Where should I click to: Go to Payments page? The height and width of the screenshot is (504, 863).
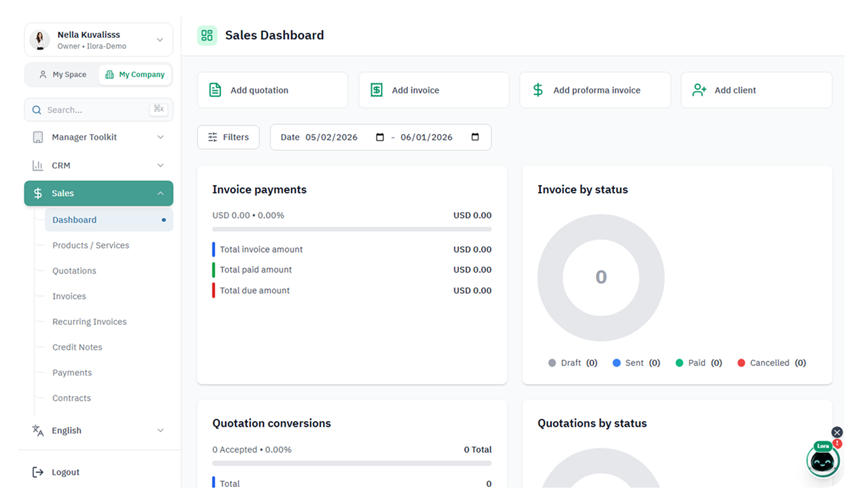pos(72,373)
